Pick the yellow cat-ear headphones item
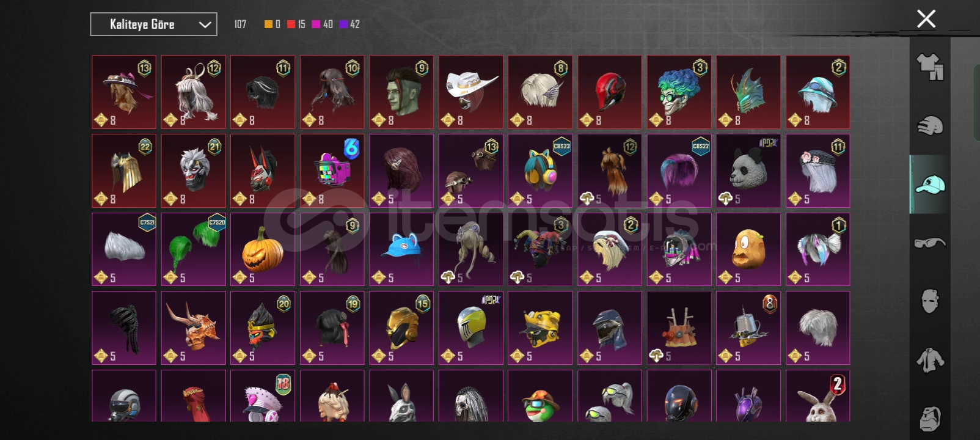Viewport: 980px width, 440px height. (x=540, y=171)
